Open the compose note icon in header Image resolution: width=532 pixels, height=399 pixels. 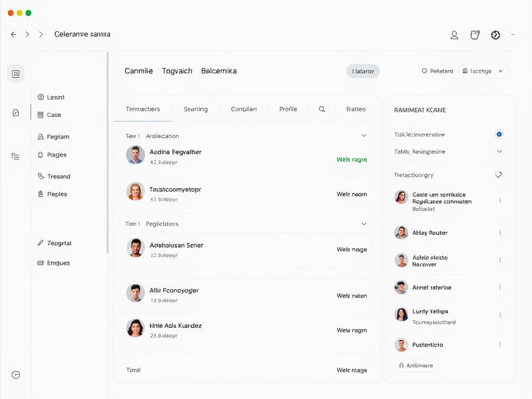475,35
